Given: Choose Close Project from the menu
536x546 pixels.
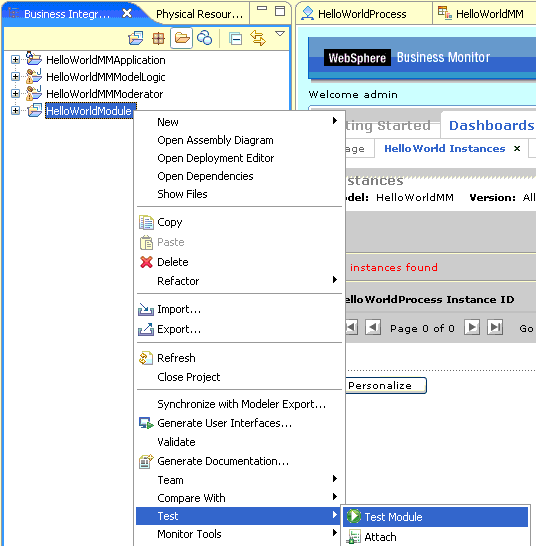Looking at the screenshot, I should 239,377.
